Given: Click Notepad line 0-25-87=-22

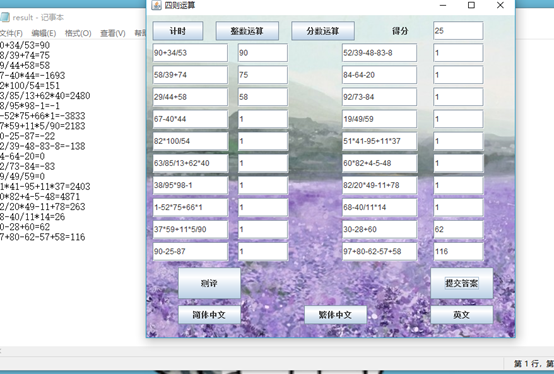Looking at the screenshot, I should pos(28,136).
